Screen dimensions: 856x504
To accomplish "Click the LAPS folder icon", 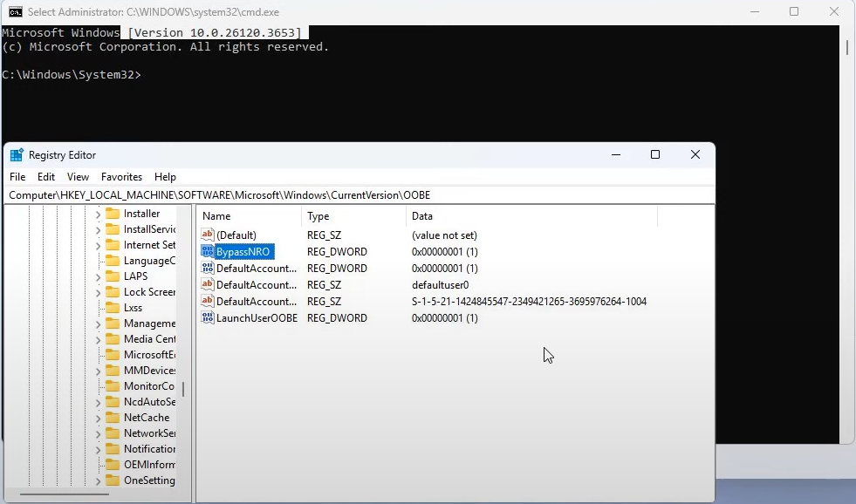I will click(x=113, y=276).
